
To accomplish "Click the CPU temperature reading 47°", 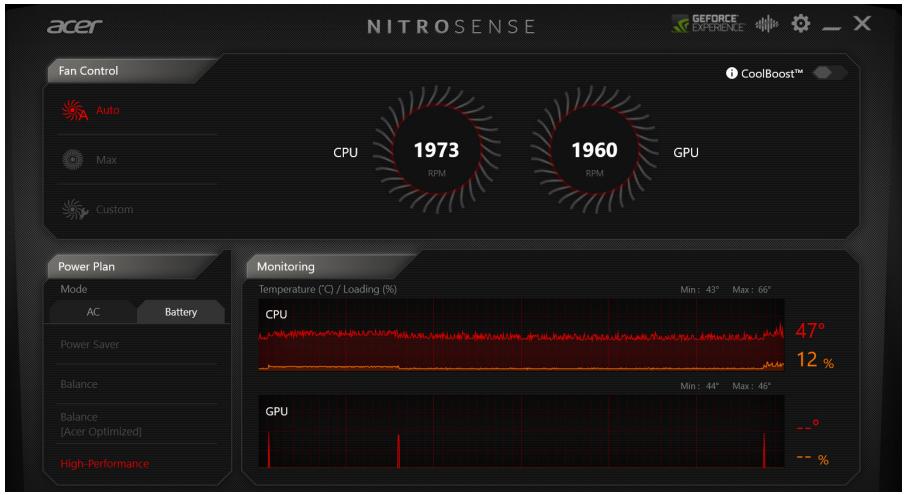I will [x=810, y=330].
